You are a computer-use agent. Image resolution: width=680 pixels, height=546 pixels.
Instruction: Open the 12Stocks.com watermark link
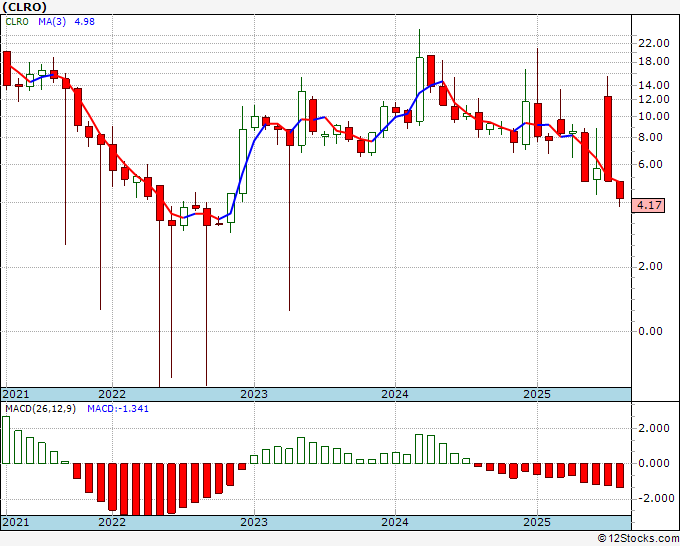tap(638, 538)
